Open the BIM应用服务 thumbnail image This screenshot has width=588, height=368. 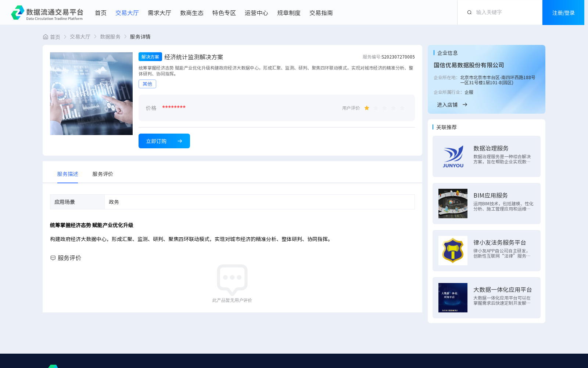pyautogui.click(x=453, y=204)
